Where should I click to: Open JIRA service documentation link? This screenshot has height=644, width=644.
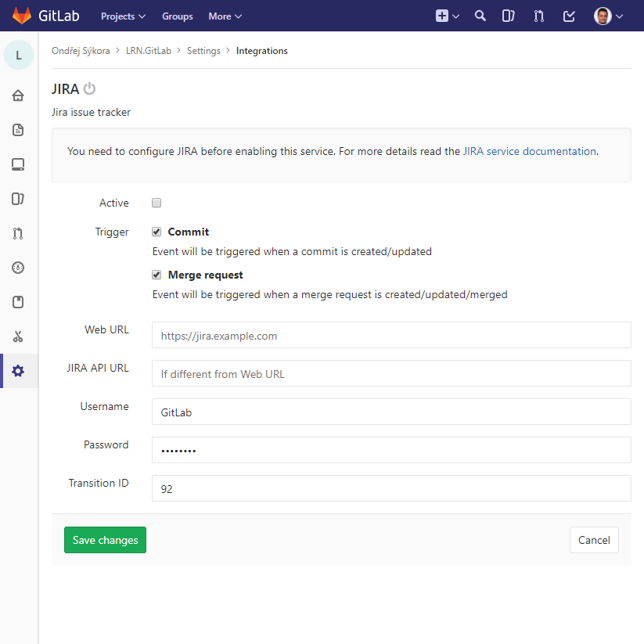(x=530, y=151)
